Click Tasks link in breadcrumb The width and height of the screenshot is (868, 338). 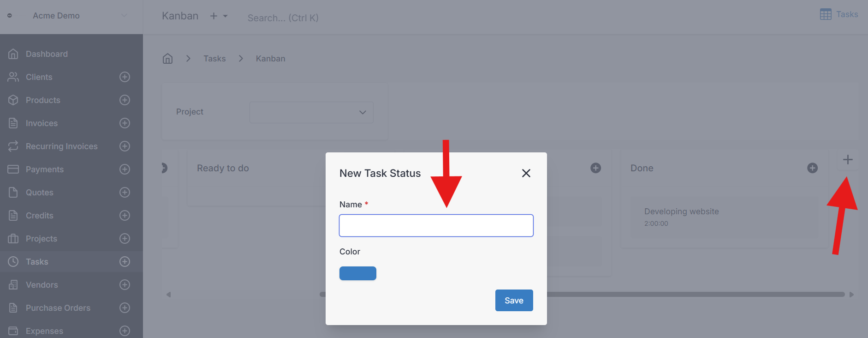point(215,59)
